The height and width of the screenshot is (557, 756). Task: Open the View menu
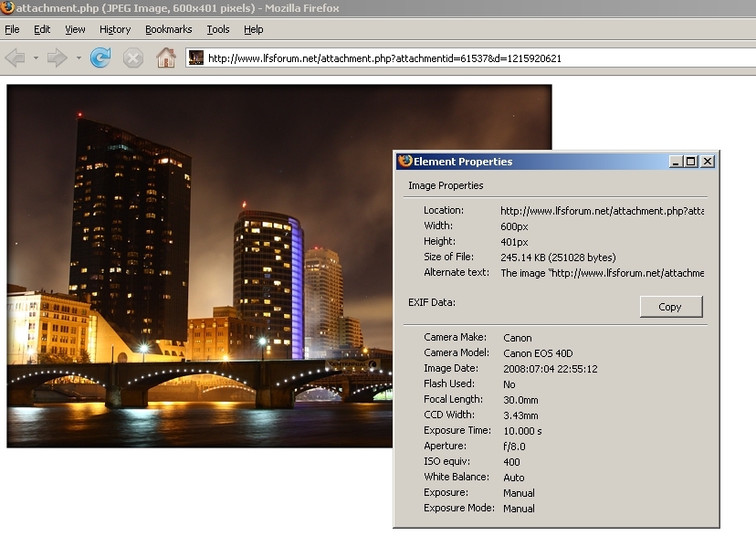[75, 29]
